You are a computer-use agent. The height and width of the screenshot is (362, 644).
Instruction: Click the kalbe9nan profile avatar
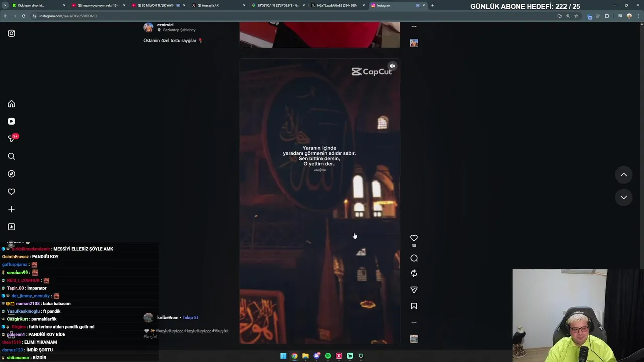tap(148, 318)
